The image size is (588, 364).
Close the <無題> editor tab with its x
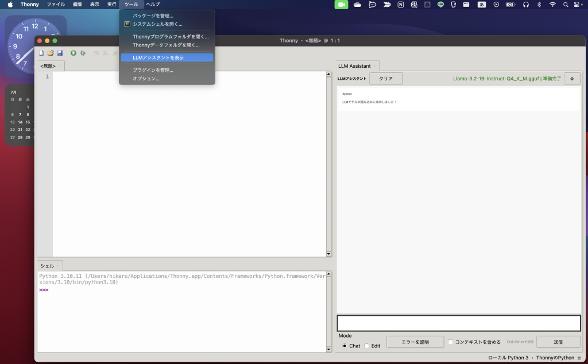coord(59,67)
